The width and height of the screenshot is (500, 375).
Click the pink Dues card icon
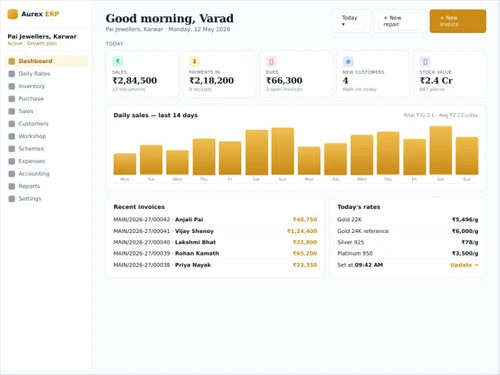pos(271,61)
